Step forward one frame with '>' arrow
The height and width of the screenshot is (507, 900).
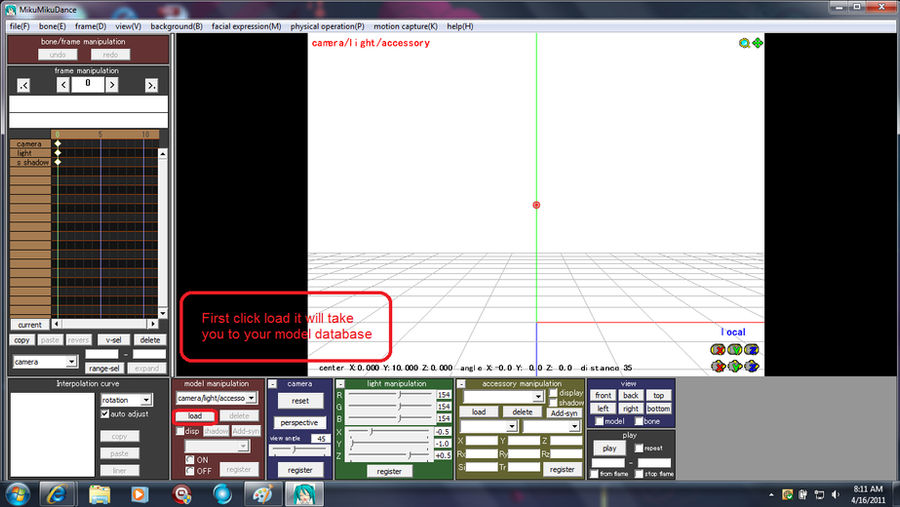pyautogui.click(x=112, y=85)
